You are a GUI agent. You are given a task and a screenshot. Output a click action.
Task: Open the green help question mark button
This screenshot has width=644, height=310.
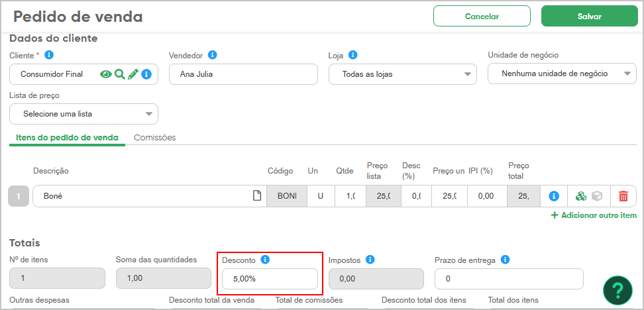tap(617, 290)
